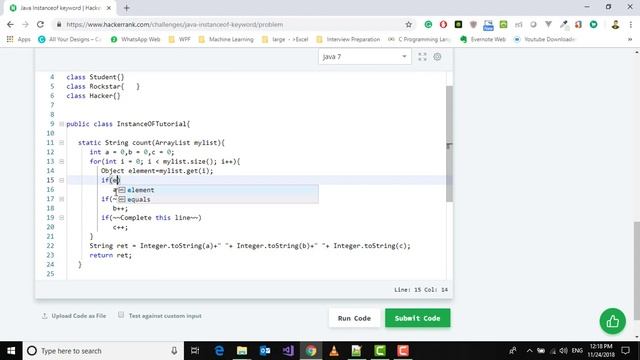The height and width of the screenshot is (360, 640).
Task: Switch to Chrome on the taskbar
Action: 311,351
